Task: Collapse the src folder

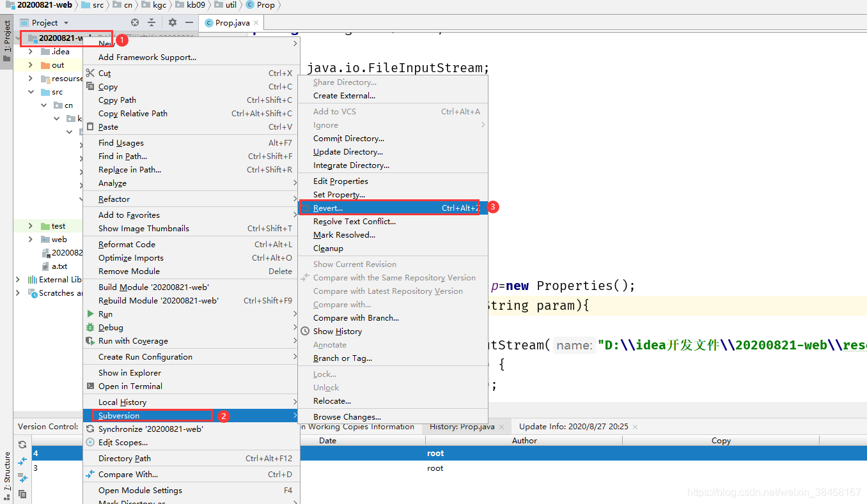Action: [31, 92]
